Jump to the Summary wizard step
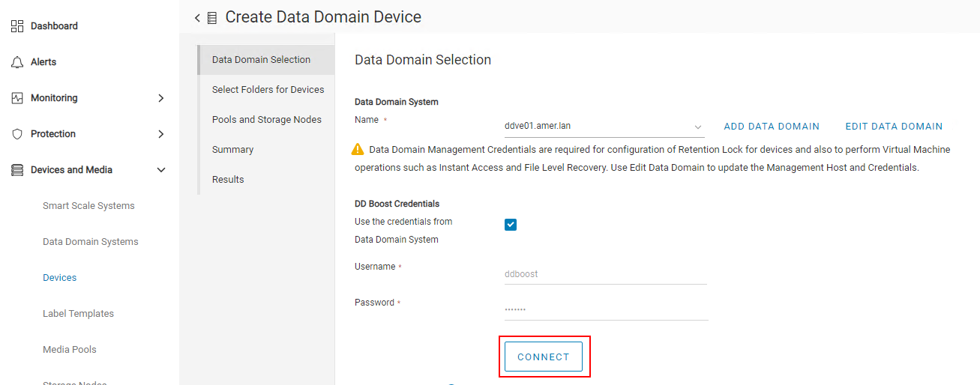Viewport: 980px width, 385px height. click(x=232, y=150)
